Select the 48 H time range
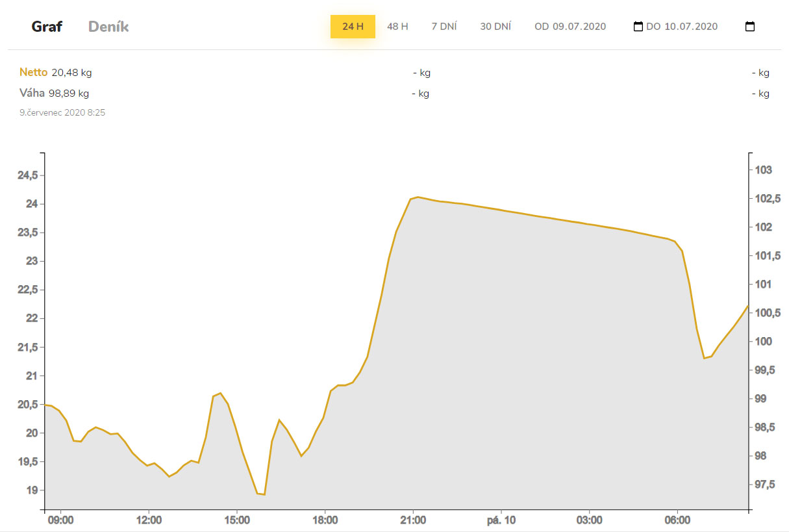This screenshot has height=532, width=789. point(397,27)
